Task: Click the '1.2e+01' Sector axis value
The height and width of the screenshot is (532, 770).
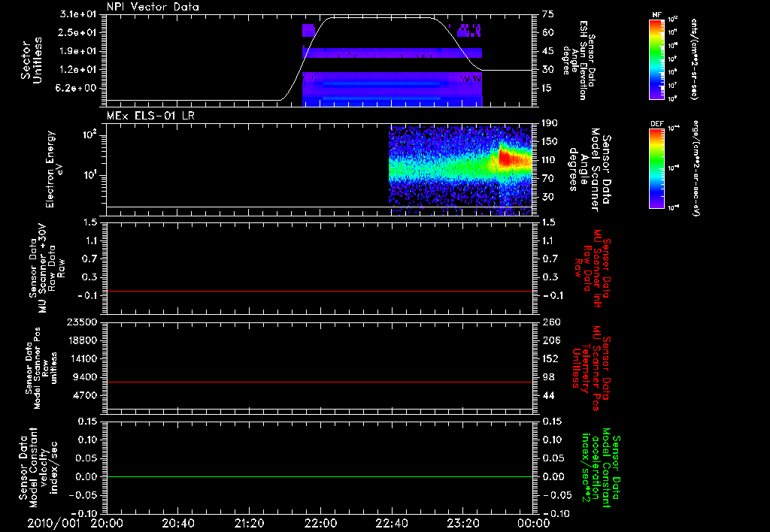Action: tap(77, 70)
